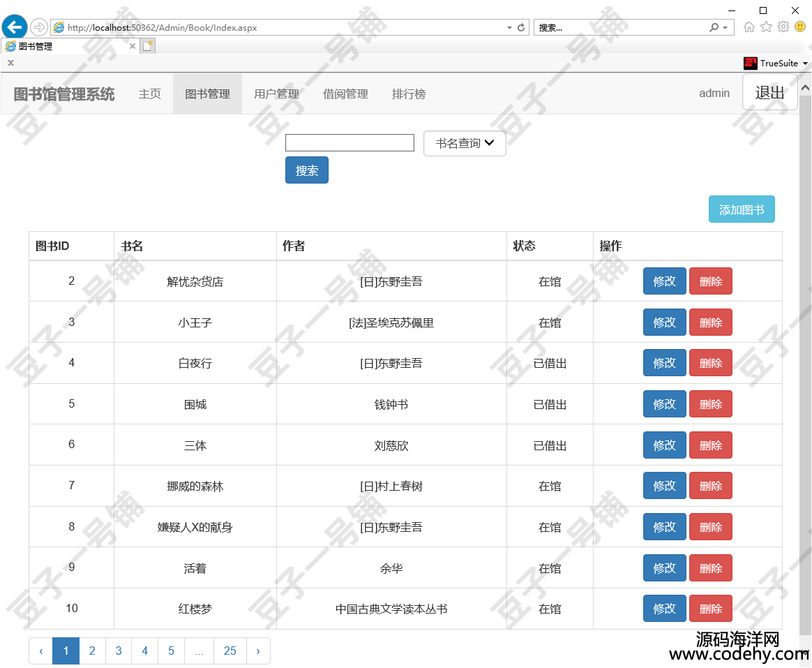Expand the 书名查询 search type dropdown

pos(465,143)
